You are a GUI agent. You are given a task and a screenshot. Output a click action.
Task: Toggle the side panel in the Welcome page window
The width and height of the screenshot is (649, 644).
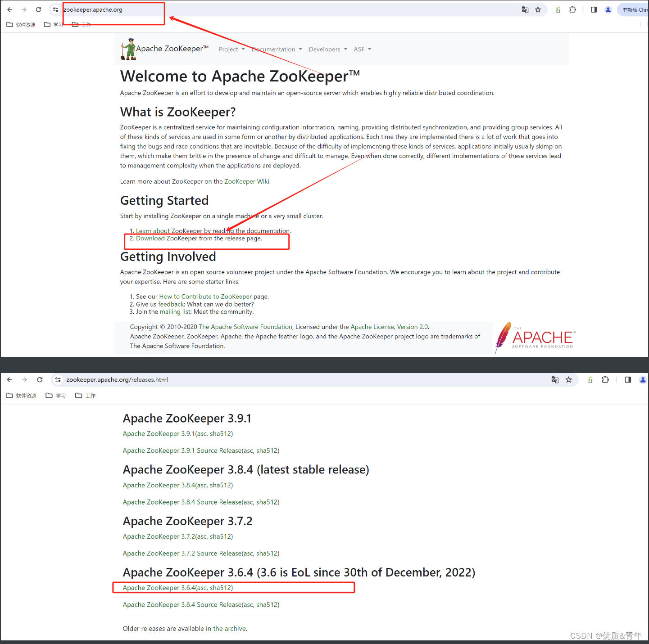pos(594,9)
